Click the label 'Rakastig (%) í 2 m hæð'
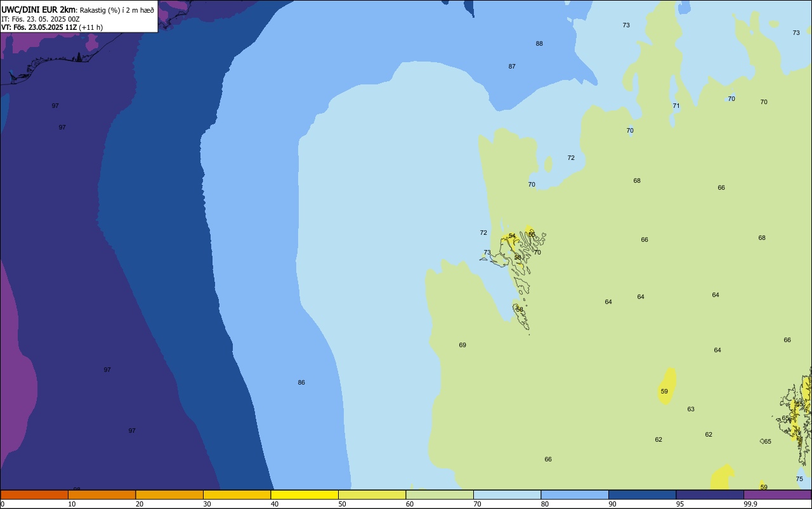This screenshot has width=812, height=509. [x=117, y=10]
